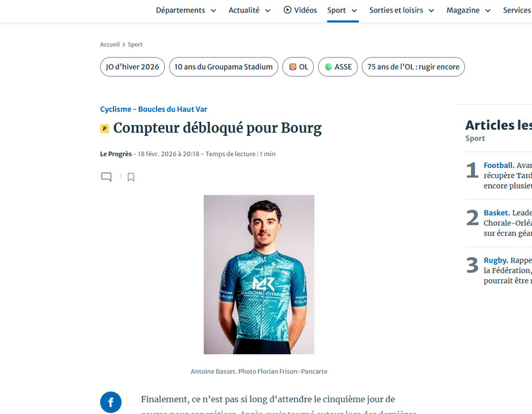Open the Magazine dropdown
532x414 pixels.
[488, 10]
